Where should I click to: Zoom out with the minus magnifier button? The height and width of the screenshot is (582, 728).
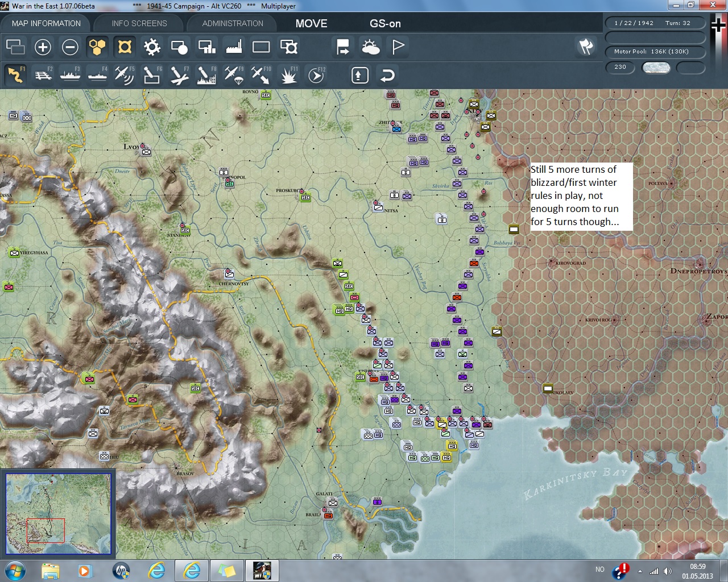(70, 47)
